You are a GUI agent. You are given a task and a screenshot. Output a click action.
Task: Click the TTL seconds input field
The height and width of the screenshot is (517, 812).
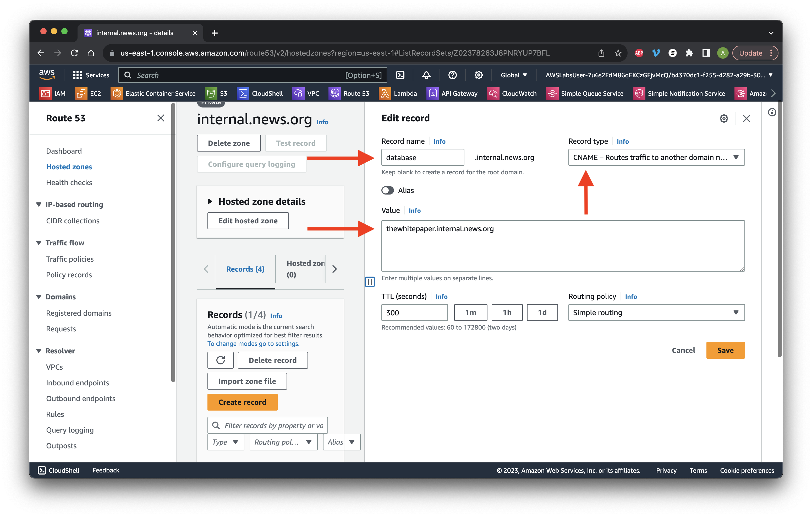pyautogui.click(x=414, y=313)
